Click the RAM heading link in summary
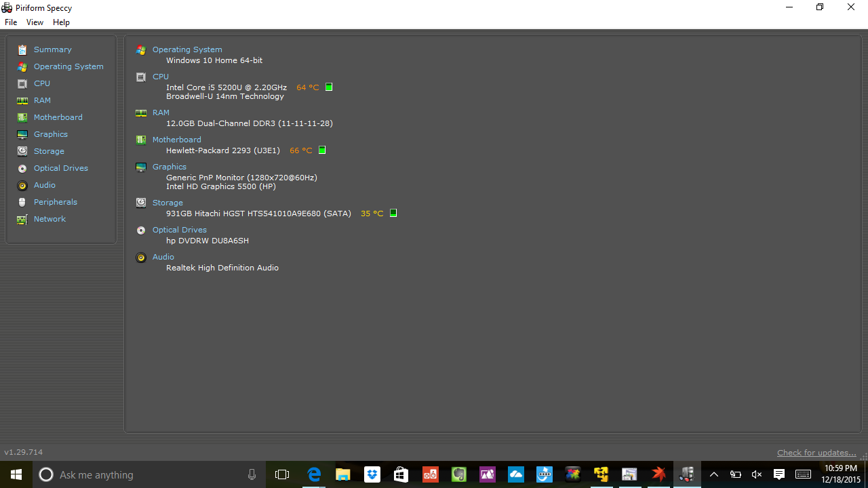868x488 pixels. coord(161,113)
